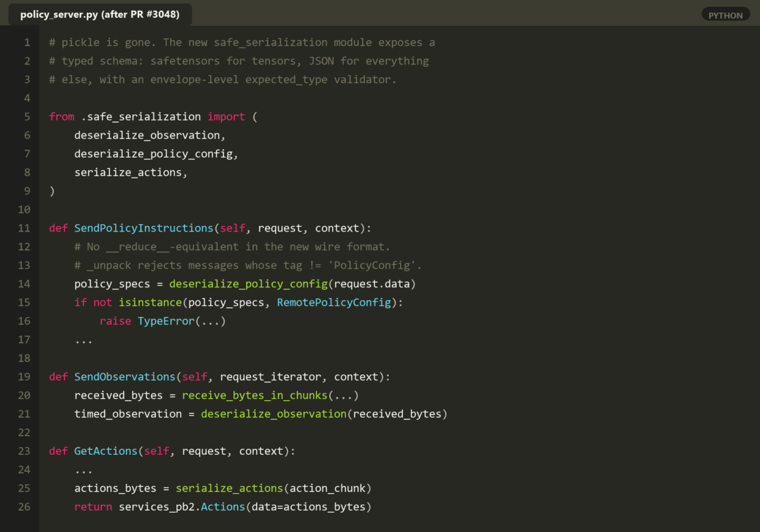The image size is (760, 532).
Task: Click line number 26 in the gutter
Action: click(24, 507)
